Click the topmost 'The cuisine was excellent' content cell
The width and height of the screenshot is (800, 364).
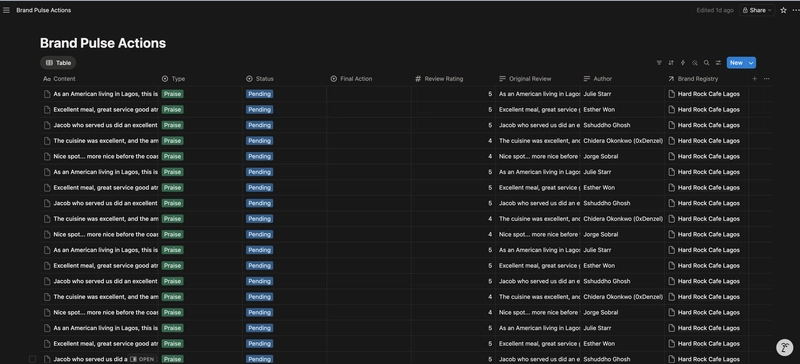(100, 141)
